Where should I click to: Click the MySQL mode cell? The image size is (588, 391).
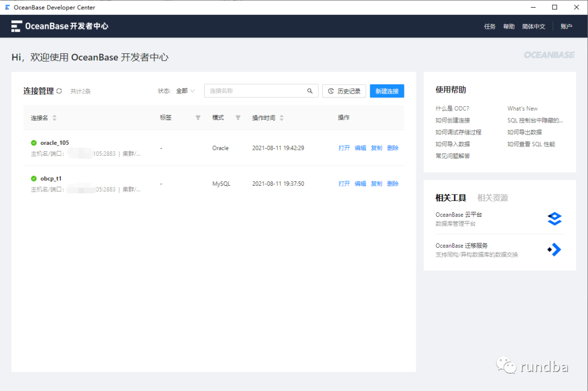click(221, 184)
